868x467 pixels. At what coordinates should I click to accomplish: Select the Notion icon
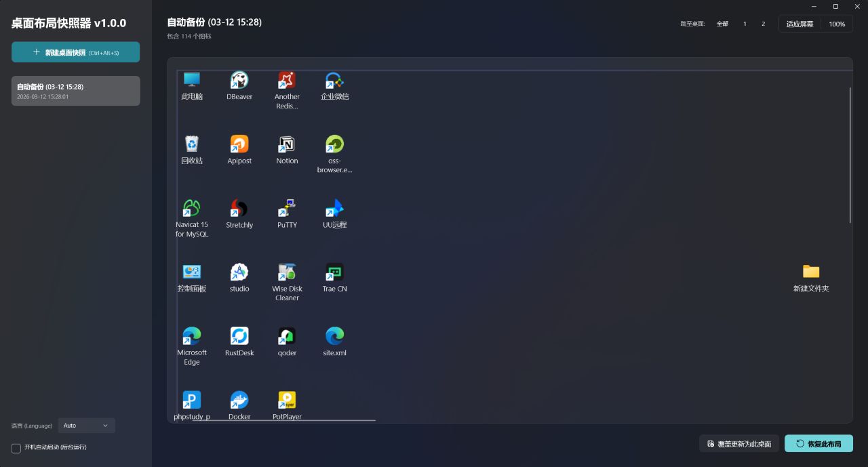[x=287, y=144]
